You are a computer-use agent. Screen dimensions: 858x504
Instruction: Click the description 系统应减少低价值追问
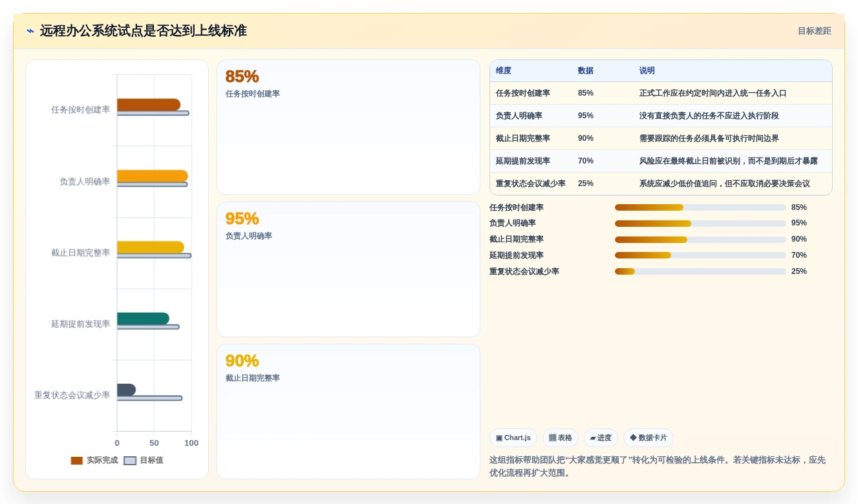[678, 184]
